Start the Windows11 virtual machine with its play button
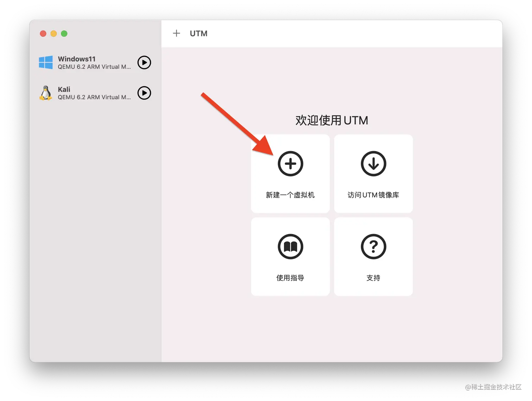532x401 pixels. coord(144,63)
